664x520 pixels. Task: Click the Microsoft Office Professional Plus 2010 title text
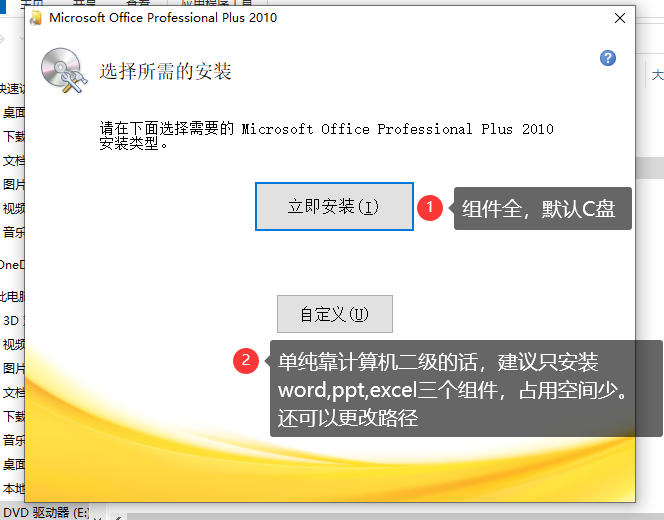click(163, 18)
